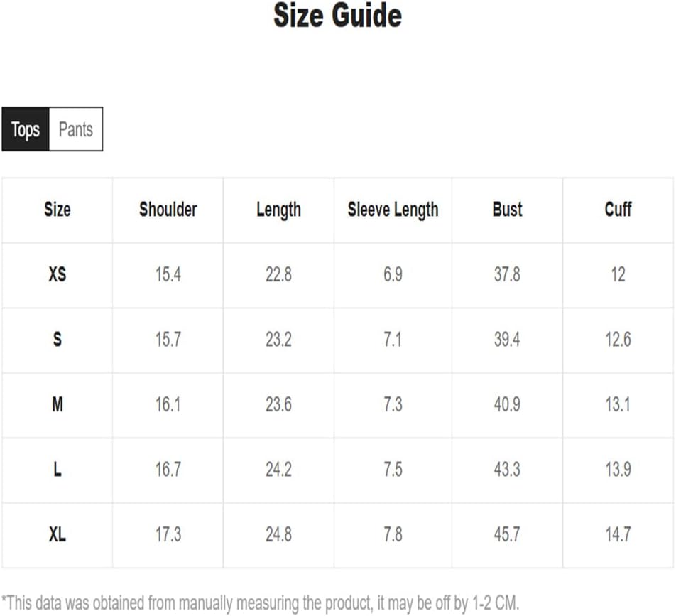Click the XS shoulder value 15.4
The width and height of the screenshot is (676, 616).
coord(168,274)
